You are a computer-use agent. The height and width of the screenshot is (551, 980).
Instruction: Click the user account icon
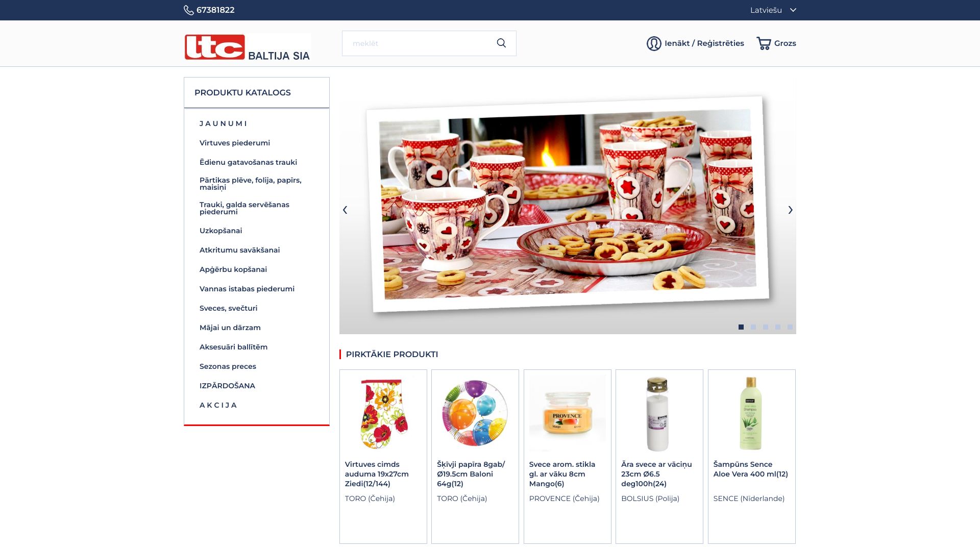(654, 43)
